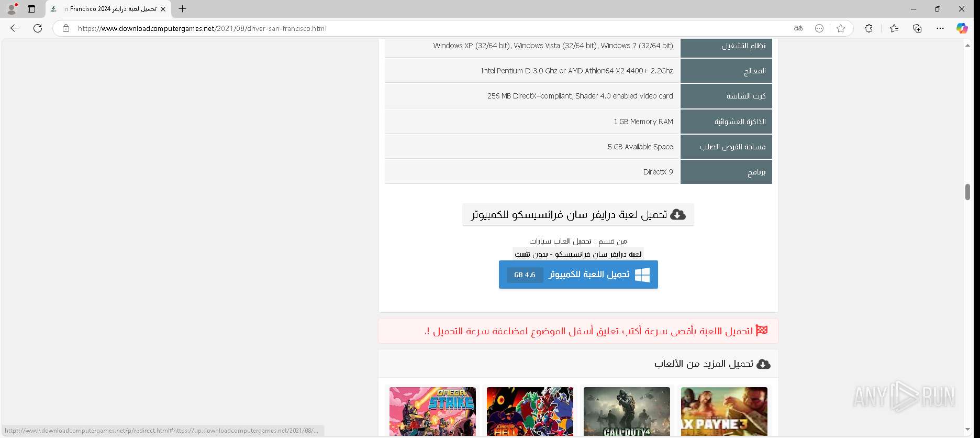980x438 pixels.
Task: Click the browser back arrow
Action: 15,28
